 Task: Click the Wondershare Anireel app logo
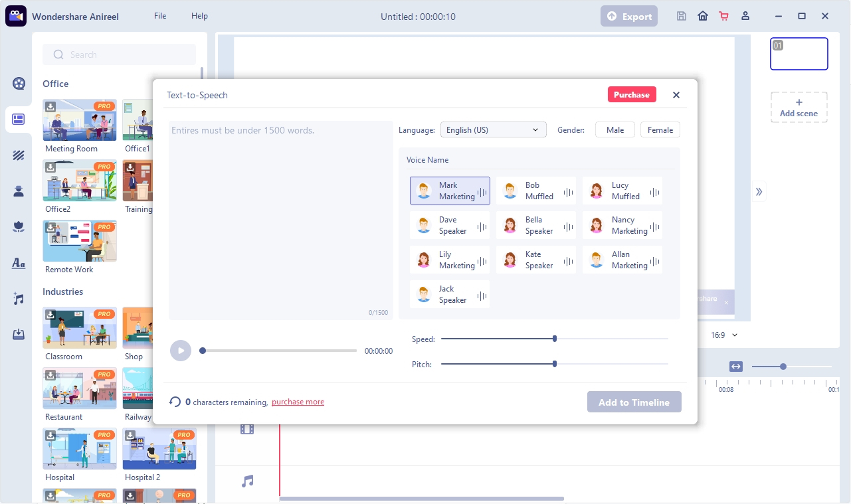click(x=15, y=16)
